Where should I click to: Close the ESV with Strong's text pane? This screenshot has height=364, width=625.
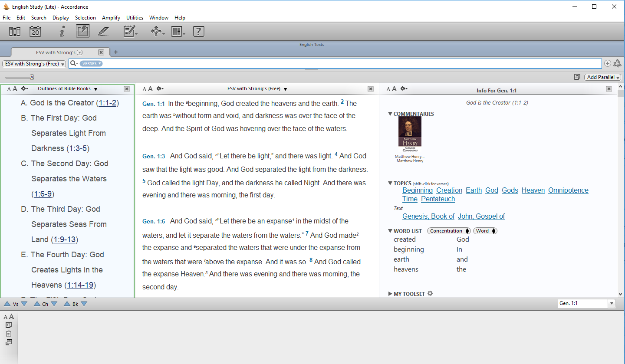click(x=371, y=89)
